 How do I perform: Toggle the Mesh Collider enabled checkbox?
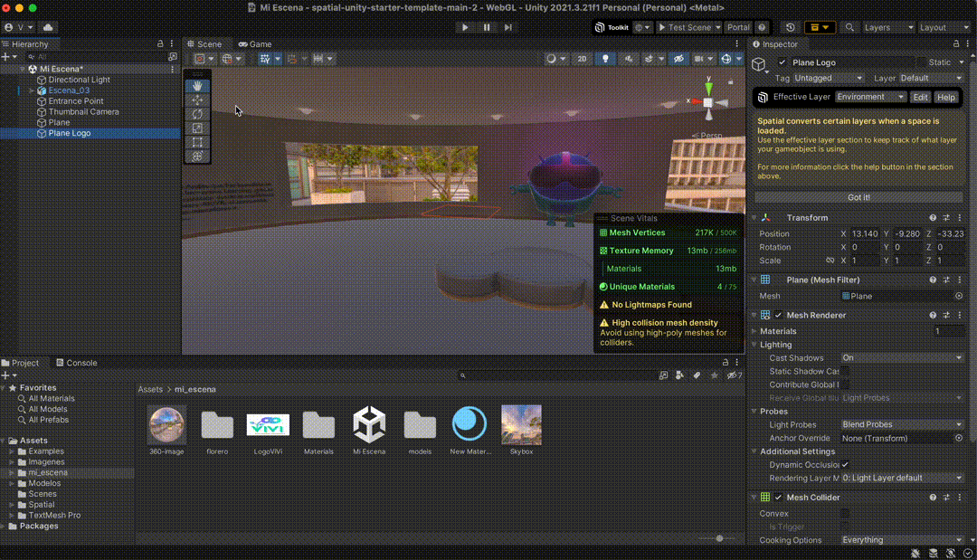tap(778, 498)
